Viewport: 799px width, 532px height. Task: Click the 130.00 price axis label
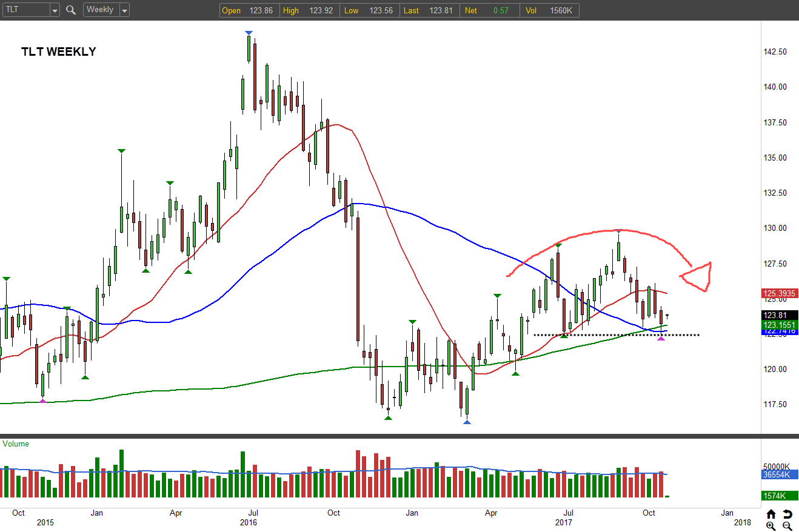point(774,228)
